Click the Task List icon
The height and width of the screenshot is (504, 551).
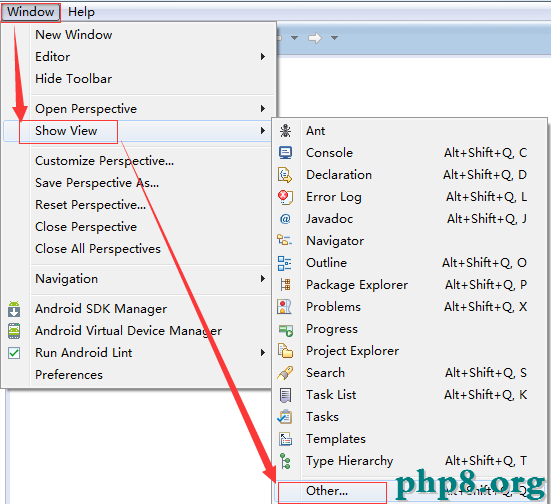(285, 395)
